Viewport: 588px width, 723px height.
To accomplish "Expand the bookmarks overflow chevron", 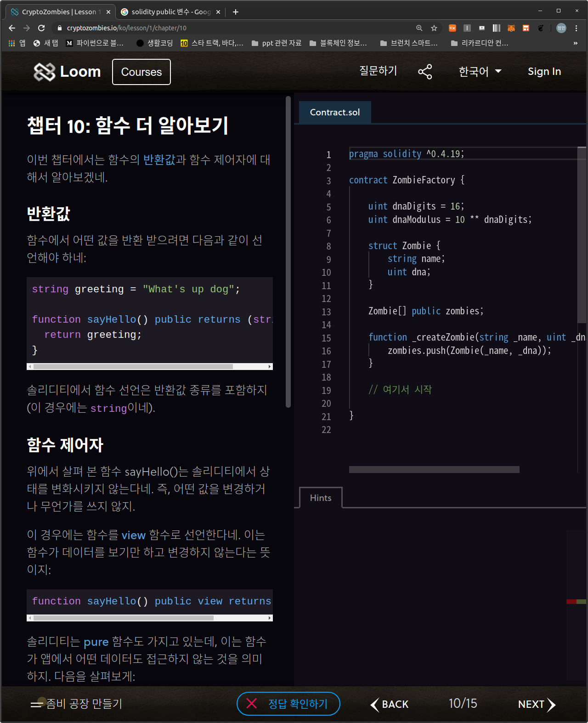I will [x=576, y=43].
